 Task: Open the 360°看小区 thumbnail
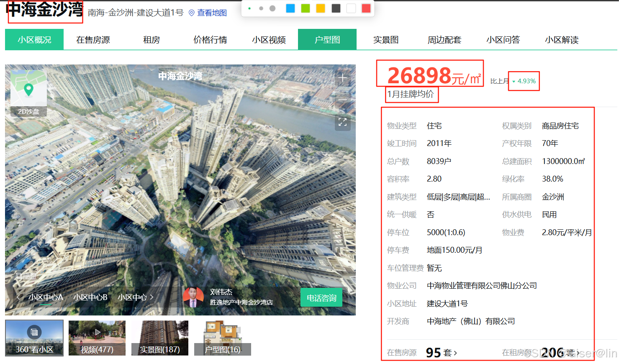tap(34, 338)
